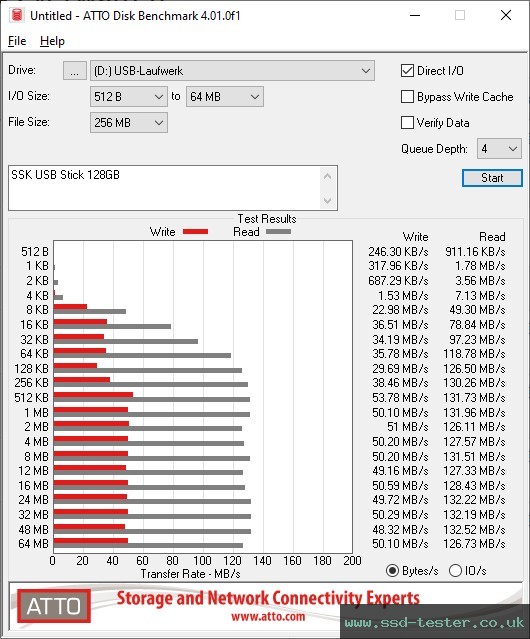The height and width of the screenshot is (639, 530).
Task: Click the write value '246.30 KB/s'
Action: (398, 252)
